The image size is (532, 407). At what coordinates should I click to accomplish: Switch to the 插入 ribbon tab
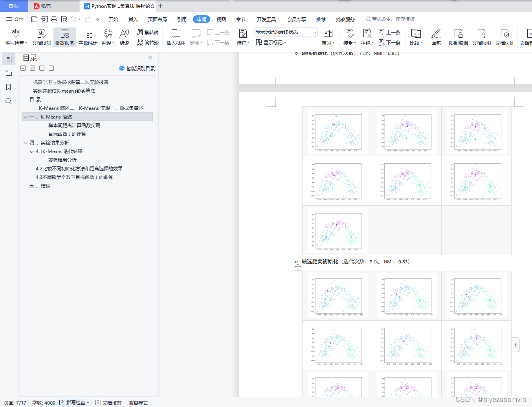pyautogui.click(x=133, y=19)
